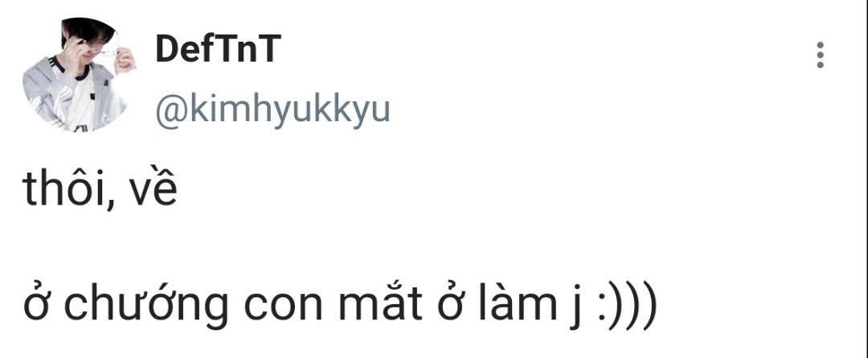Click the gray username under DefTnT
The height and width of the screenshot is (358, 868).
[x=272, y=109]
